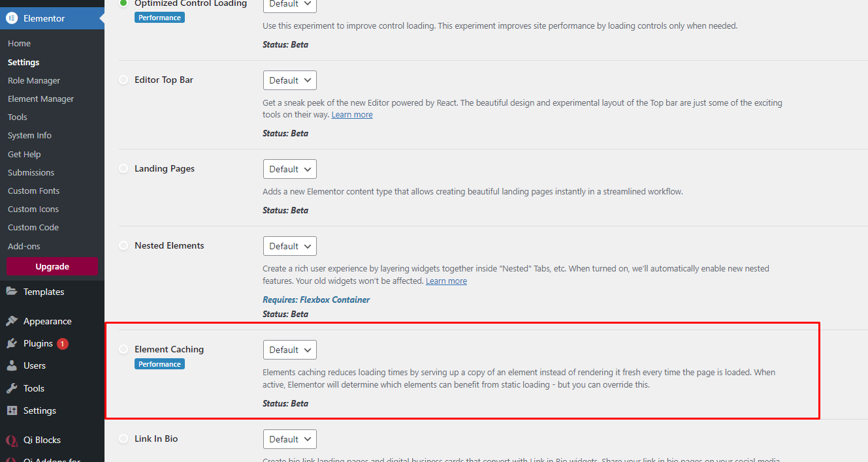This screenshot has width=868, height=462.
Task: Open the Element Caching Default dropdown
Action: pyautogui.click(x=290, y=350)
